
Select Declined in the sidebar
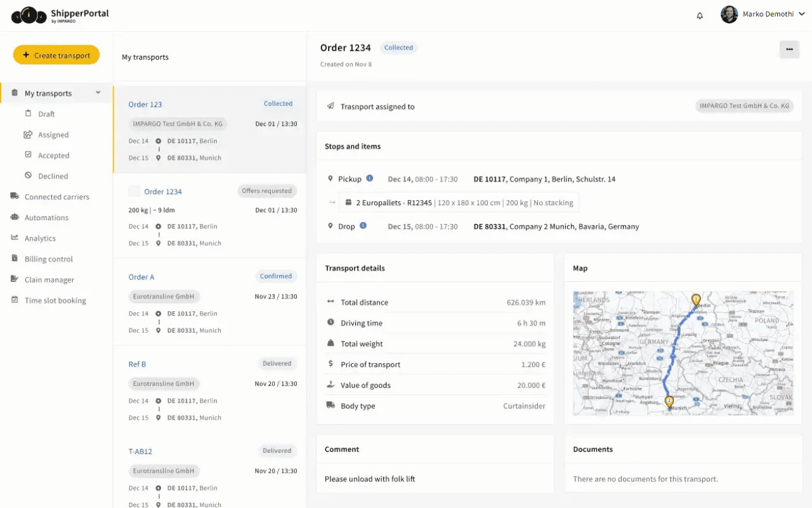(53, 176)
